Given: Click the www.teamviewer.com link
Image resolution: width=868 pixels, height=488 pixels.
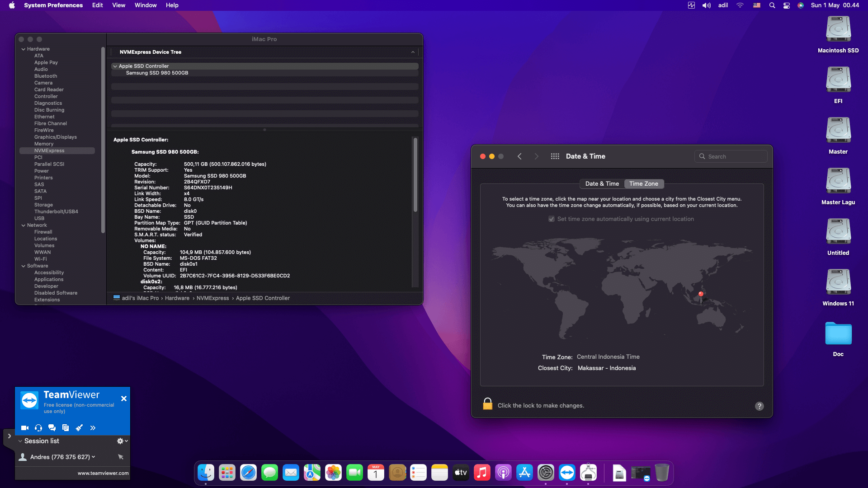Looking at the screenshot, I should 103,473.
